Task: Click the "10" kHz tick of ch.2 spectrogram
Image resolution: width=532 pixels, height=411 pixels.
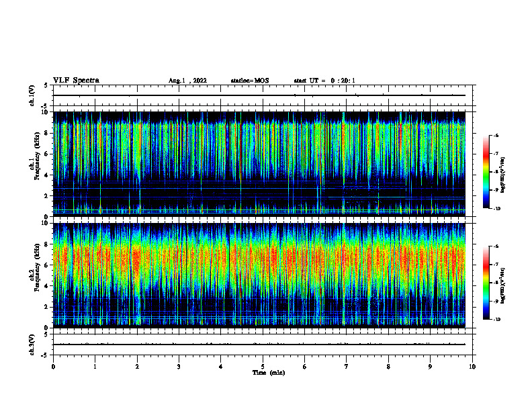Action: (x=46, y=223)
